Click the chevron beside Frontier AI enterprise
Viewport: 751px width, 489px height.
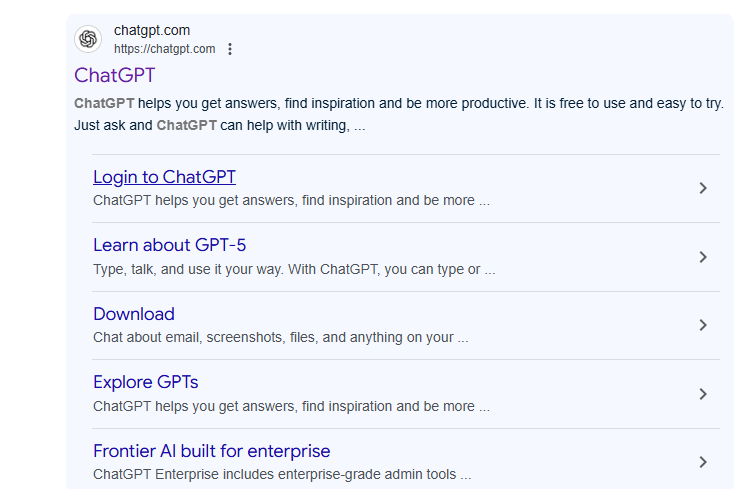click(703, 462)
